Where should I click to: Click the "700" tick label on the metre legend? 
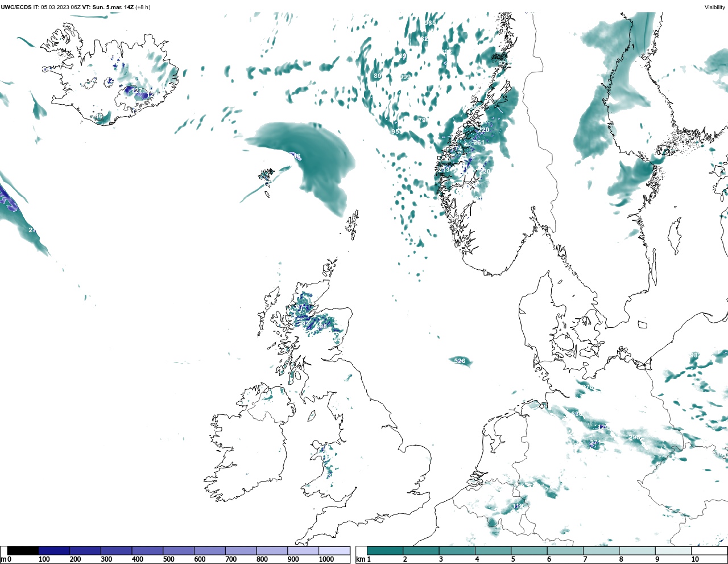(x=230, y=559)
